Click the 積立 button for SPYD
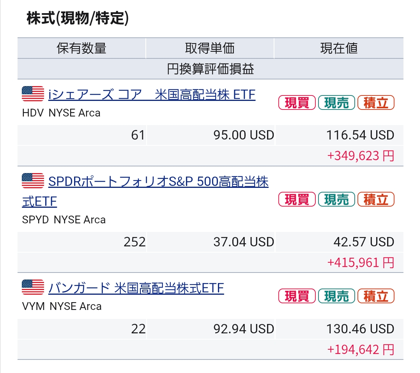 (x=376, y=199)
